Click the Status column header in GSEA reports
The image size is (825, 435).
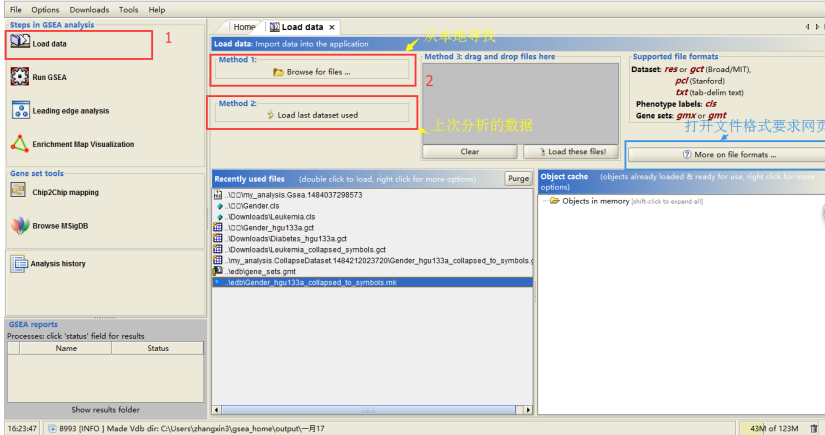pyautogui.click(x=157, y=348)
